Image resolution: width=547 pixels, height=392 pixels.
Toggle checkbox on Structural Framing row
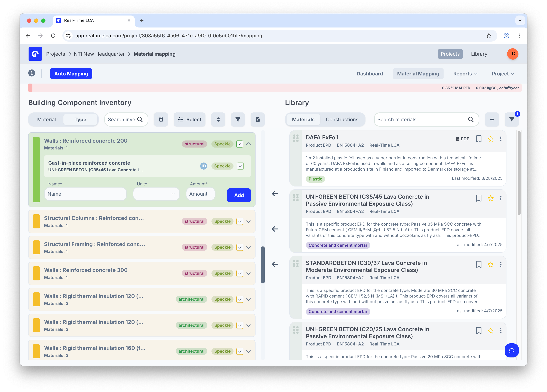pos(240,247)
